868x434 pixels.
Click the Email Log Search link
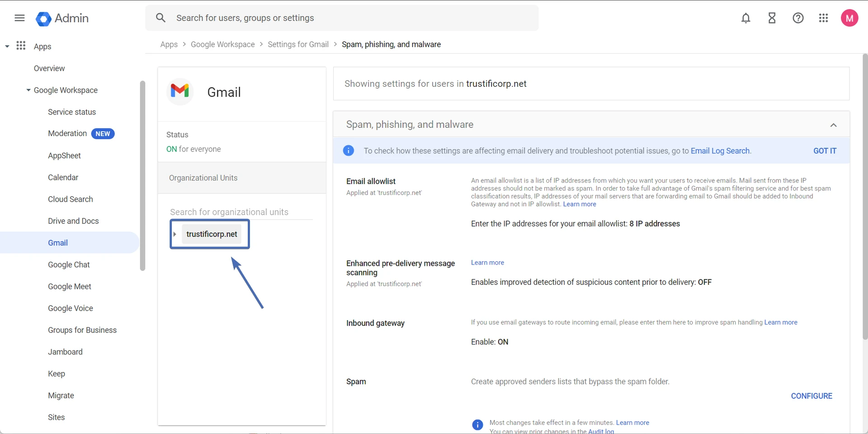(x=720, y=151)
